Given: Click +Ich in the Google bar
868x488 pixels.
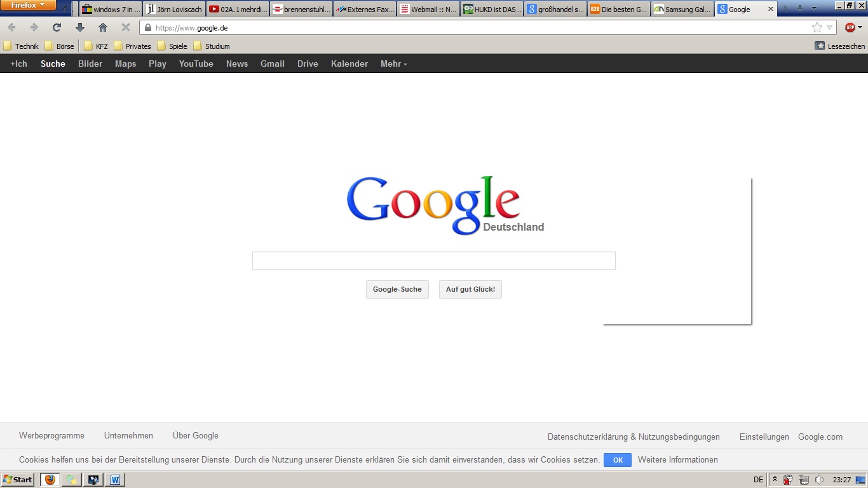Looking at the screenshot, I should click(x=18, y=64).
